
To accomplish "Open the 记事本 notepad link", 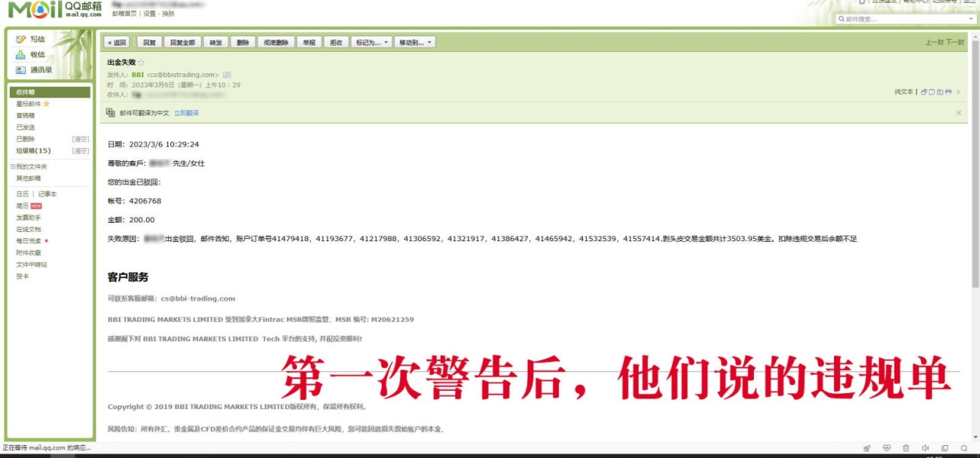I will pyautogui.click(x=47, y=194).
